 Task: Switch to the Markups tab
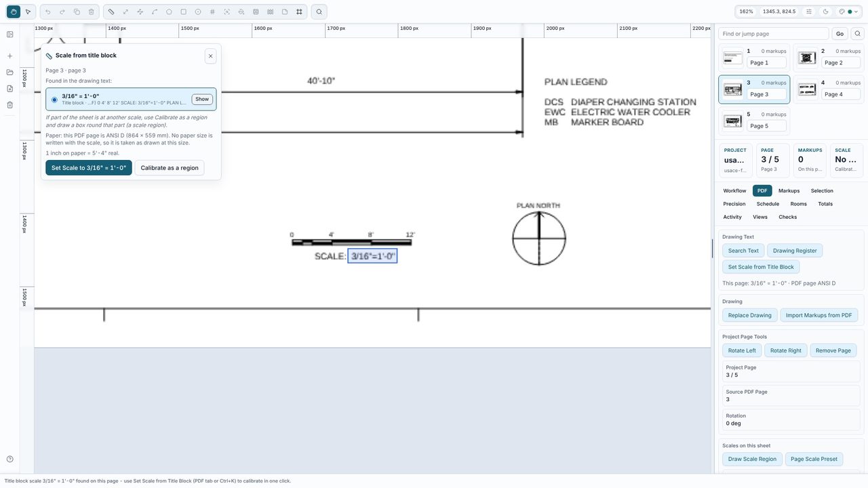(789, 191)
